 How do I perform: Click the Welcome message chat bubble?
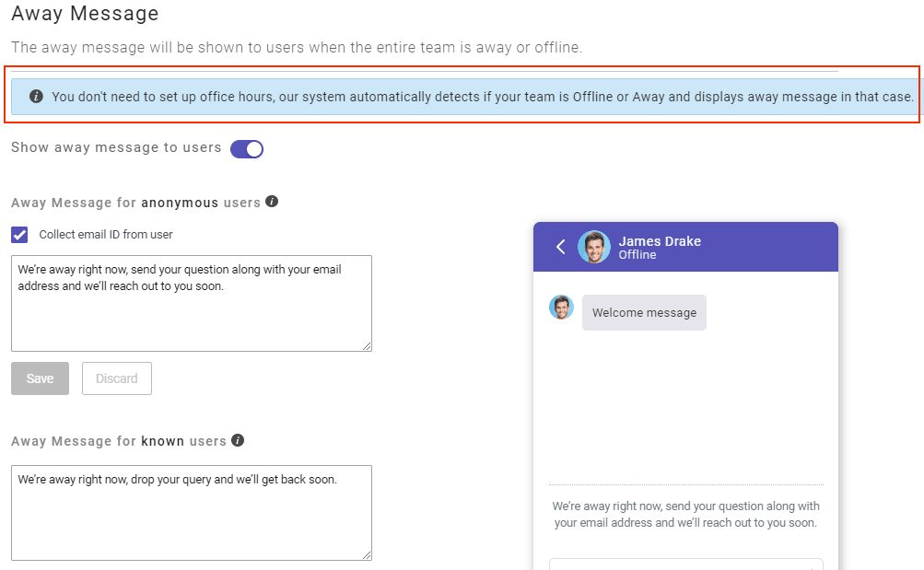(644, 313)
